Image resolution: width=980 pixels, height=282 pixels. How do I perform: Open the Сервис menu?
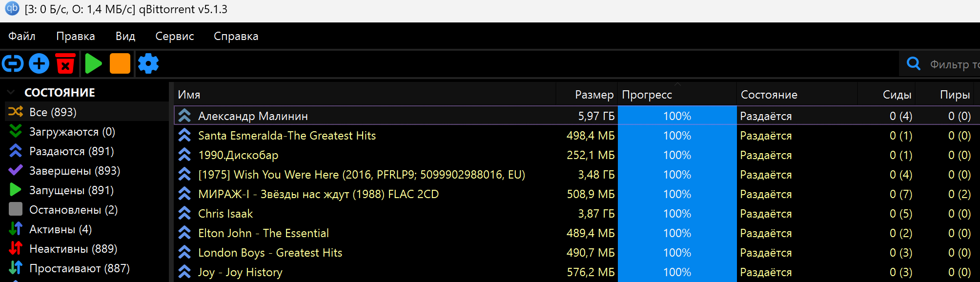pyautogui.click(x=174, y=36)
